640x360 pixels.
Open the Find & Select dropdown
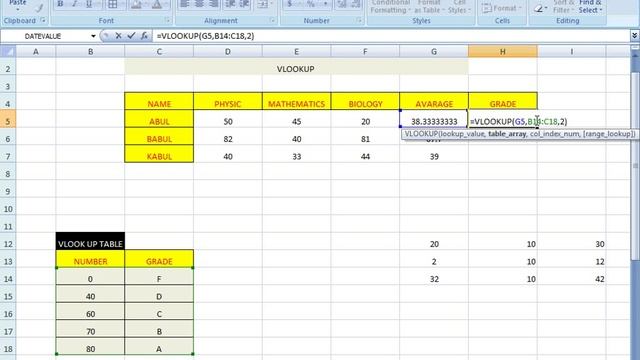[590, 7]
